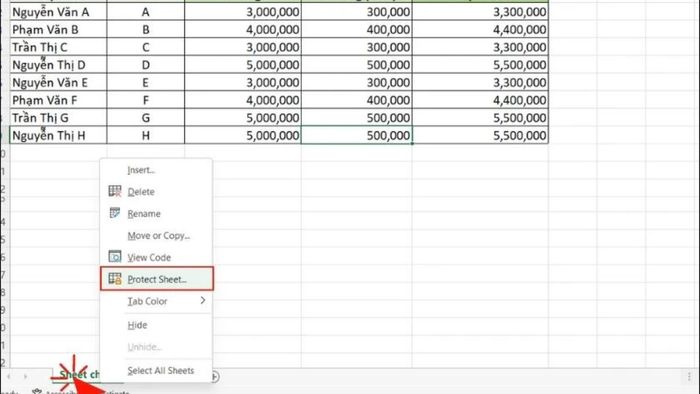Image resolution: width=700 pixels, height=394 pixels.
Task: Select 3,300,000 cell in Nguyễn Văn A row
Action: click(480, 12)
